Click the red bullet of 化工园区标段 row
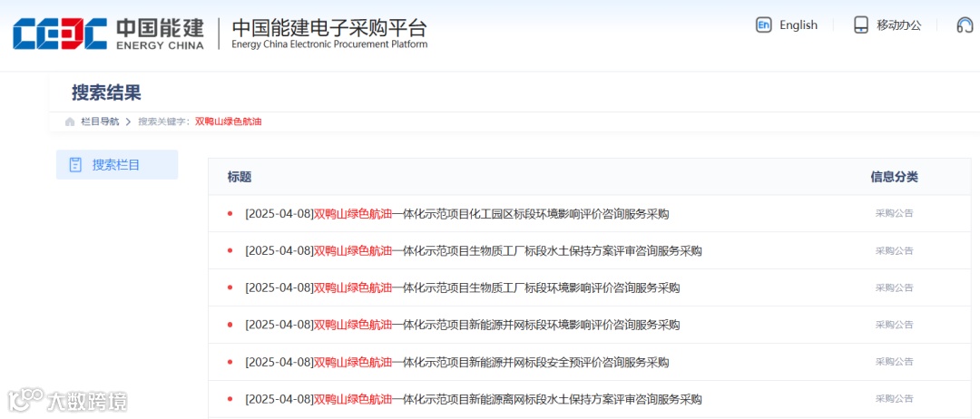Viewport: 980px width, 419px height. [x=230, y=214]
